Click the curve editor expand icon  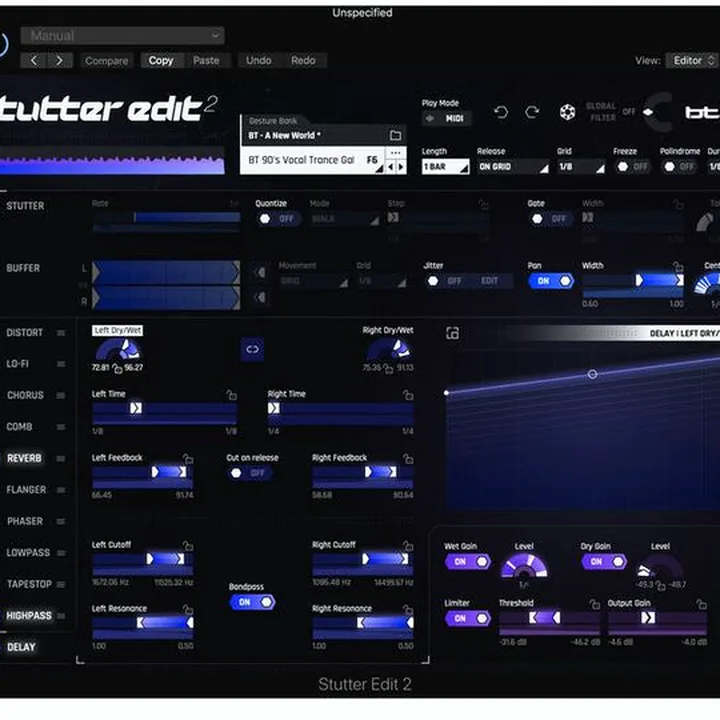click(x=452, y=333)
